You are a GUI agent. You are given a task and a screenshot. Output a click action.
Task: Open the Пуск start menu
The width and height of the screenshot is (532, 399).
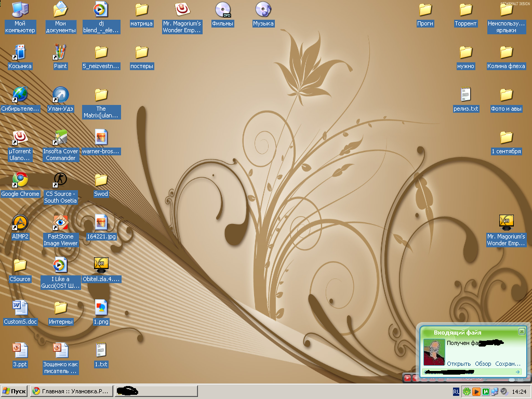coord(15,391)
